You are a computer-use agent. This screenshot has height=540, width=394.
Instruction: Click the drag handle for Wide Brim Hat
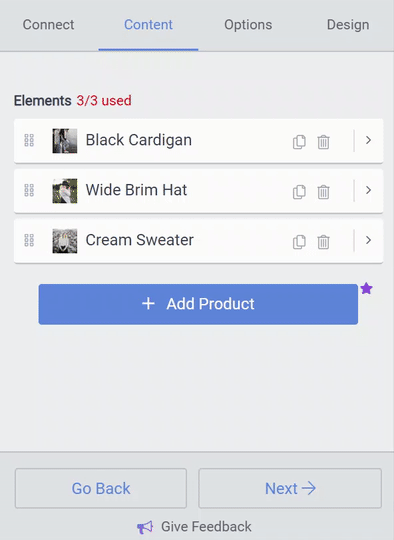click(x=29, y=190)
